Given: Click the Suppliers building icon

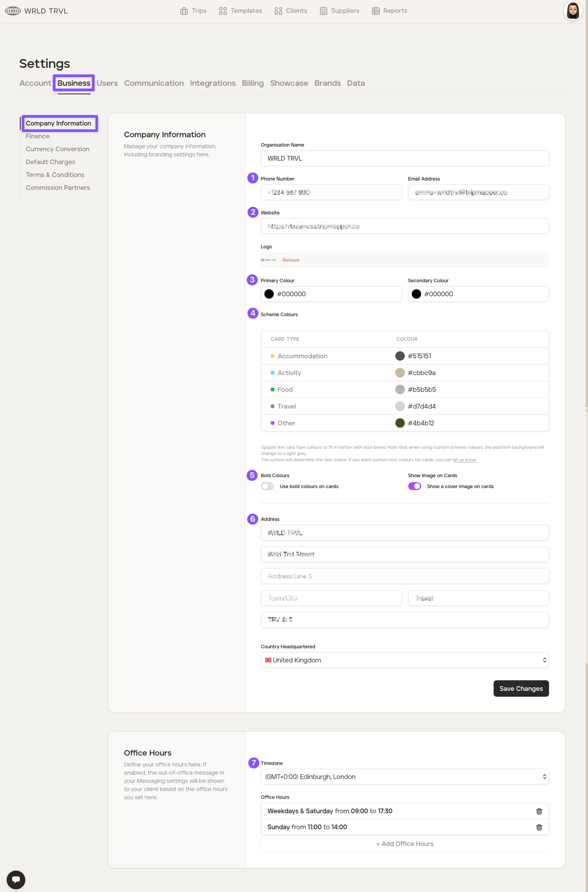Looking at the screenshot, I should tap(323, 11).
